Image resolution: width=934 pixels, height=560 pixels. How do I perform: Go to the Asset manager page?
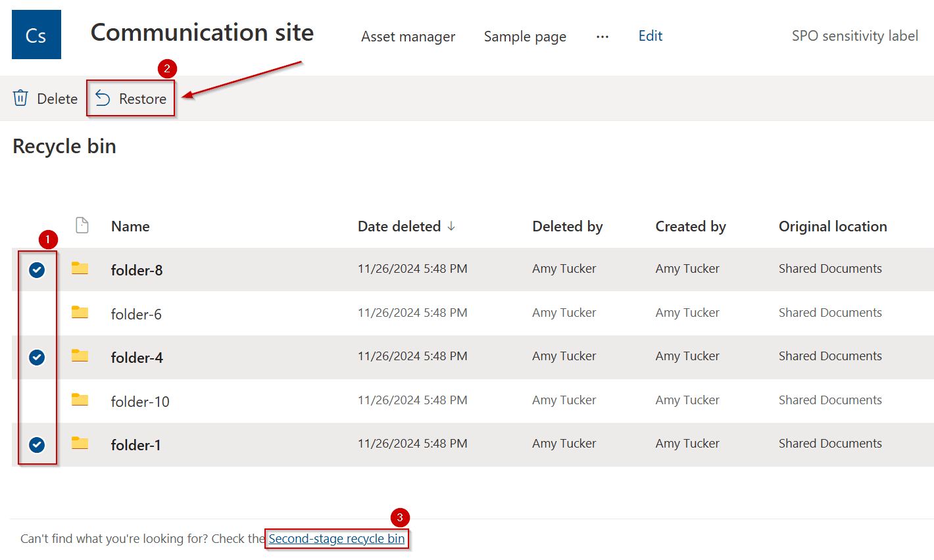[x=408, y=37]
